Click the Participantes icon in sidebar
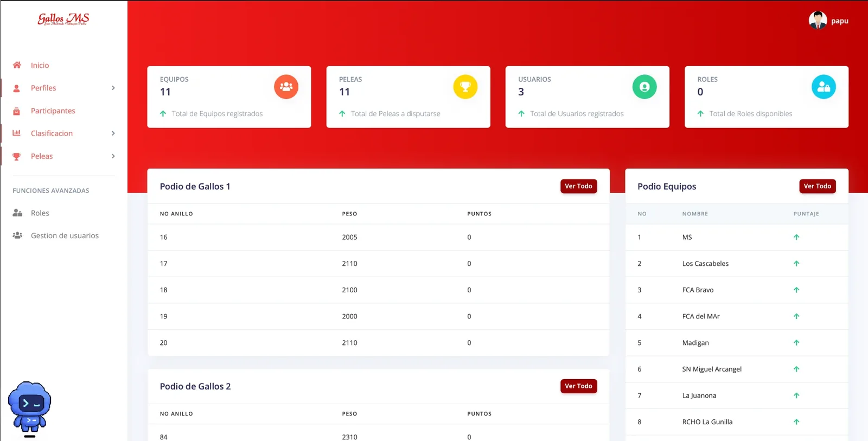Screen dimensions: 868x441 17,111
